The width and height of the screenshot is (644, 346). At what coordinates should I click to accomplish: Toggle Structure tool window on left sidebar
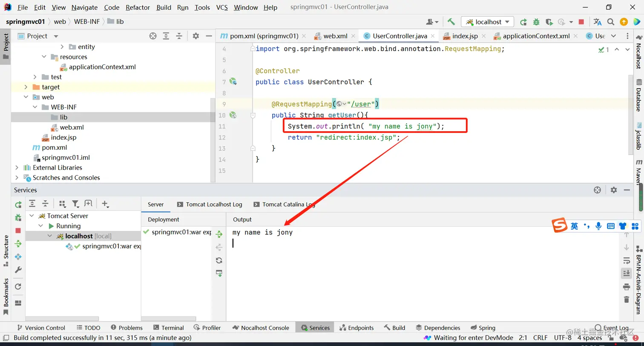coord(6,251)
